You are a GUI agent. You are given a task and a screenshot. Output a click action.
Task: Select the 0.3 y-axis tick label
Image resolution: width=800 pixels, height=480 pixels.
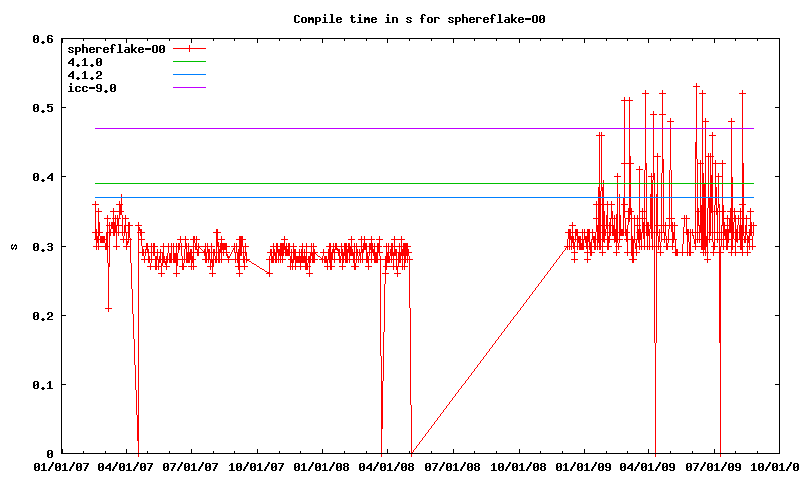(42, 247)
